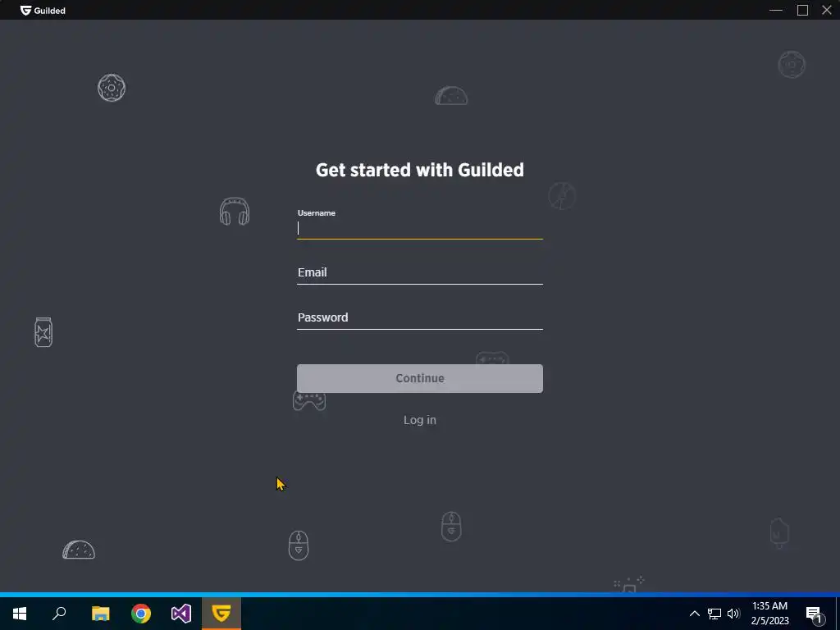The image size is (840, 630).
Task: Open taskbar search magnifier
Action: click(x=59, y=614)
